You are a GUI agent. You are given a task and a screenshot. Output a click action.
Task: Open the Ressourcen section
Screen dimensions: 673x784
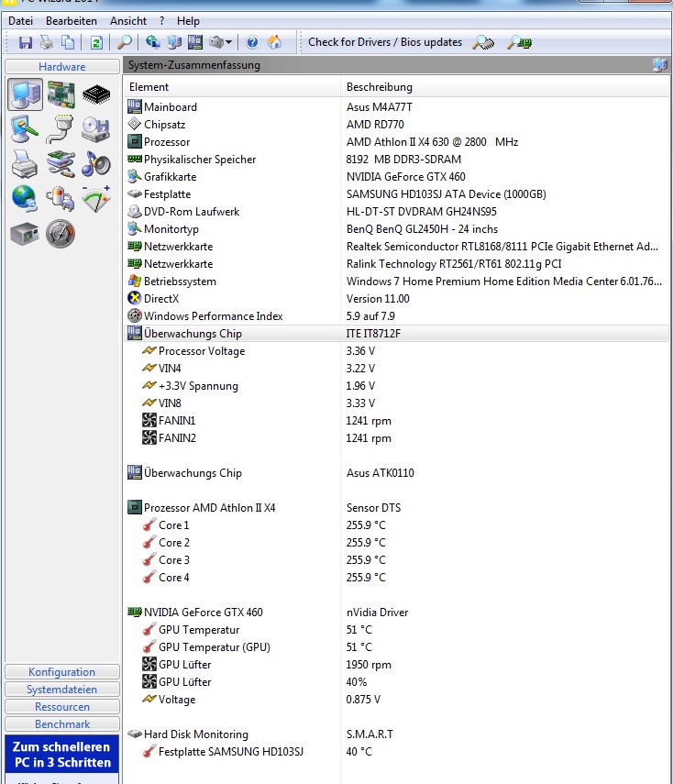62,706
